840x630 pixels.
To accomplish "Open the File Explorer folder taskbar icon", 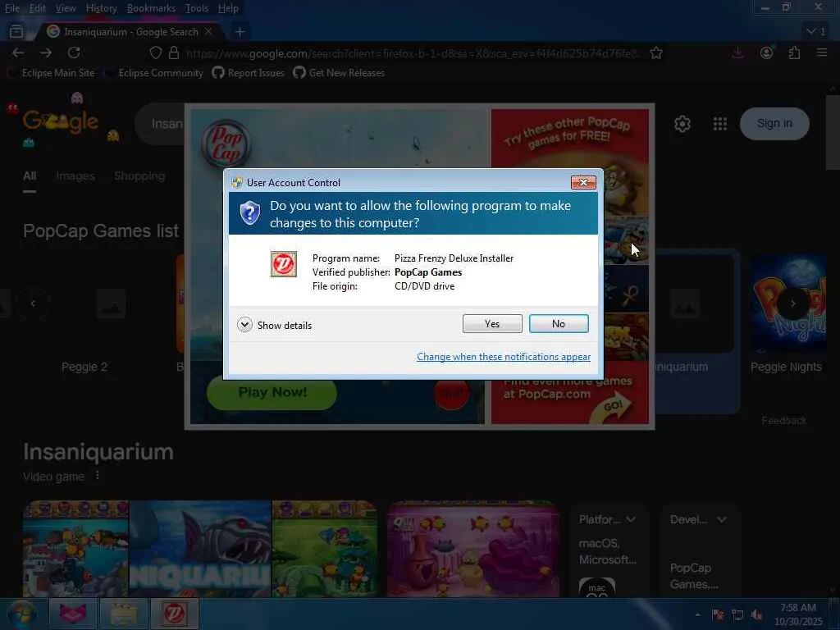I will [x=123, y=614].
